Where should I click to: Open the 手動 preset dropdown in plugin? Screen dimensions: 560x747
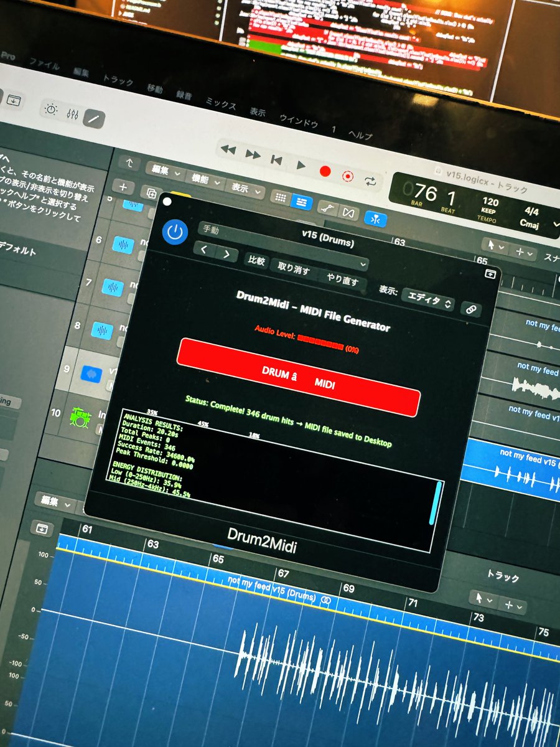[282, 247]
